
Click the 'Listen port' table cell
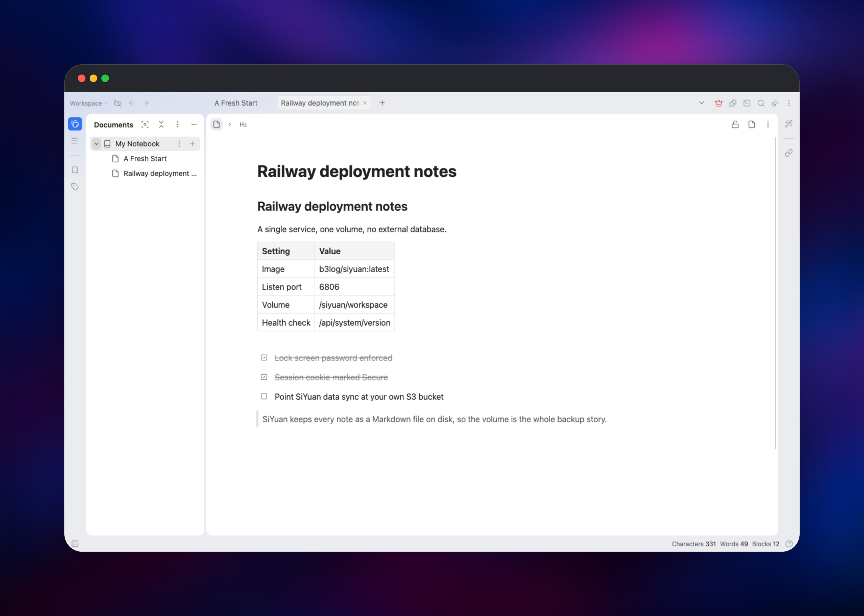pyautogui.click(x=286, y=287)
